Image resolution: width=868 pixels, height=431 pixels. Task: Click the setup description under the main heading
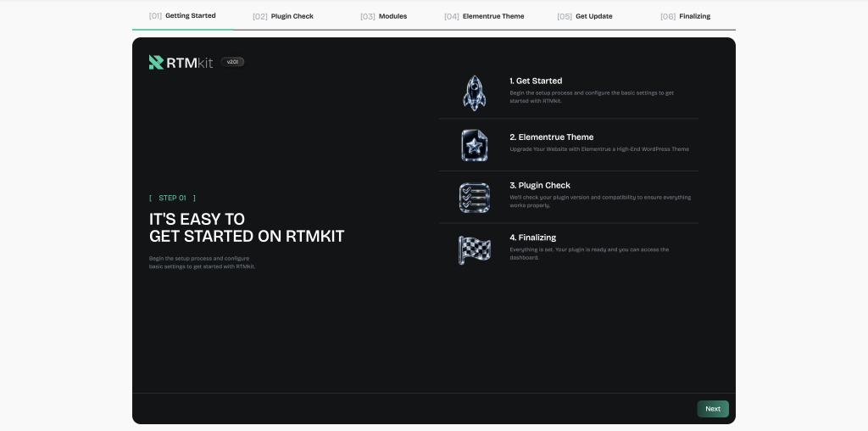(x=202, y=262)
